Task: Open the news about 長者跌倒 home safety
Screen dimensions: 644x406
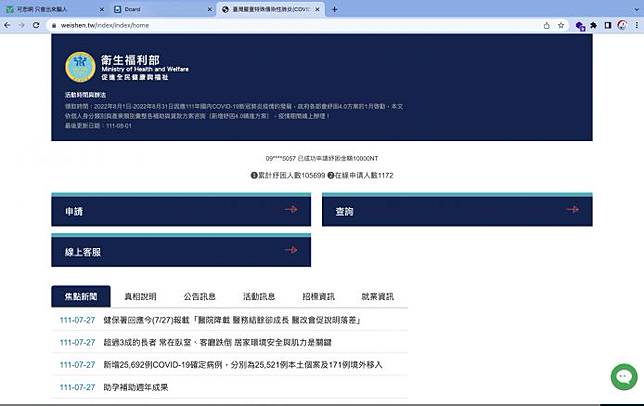Action: 217,342
